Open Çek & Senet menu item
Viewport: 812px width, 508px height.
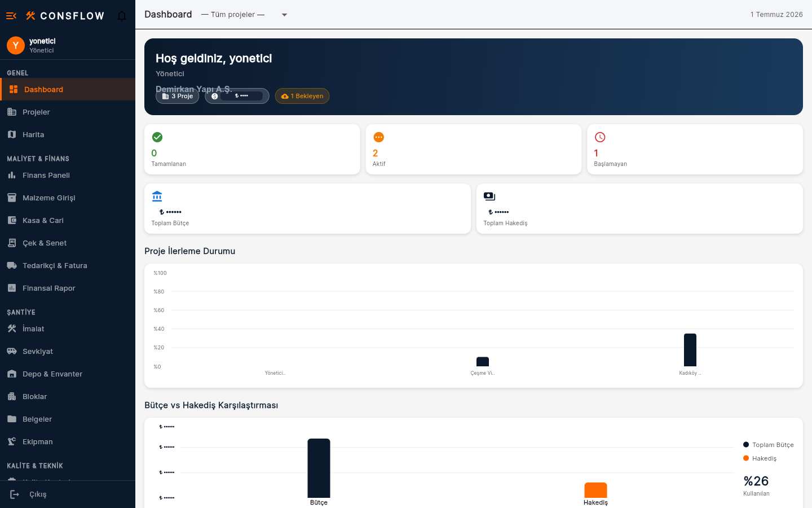[68, 243]
